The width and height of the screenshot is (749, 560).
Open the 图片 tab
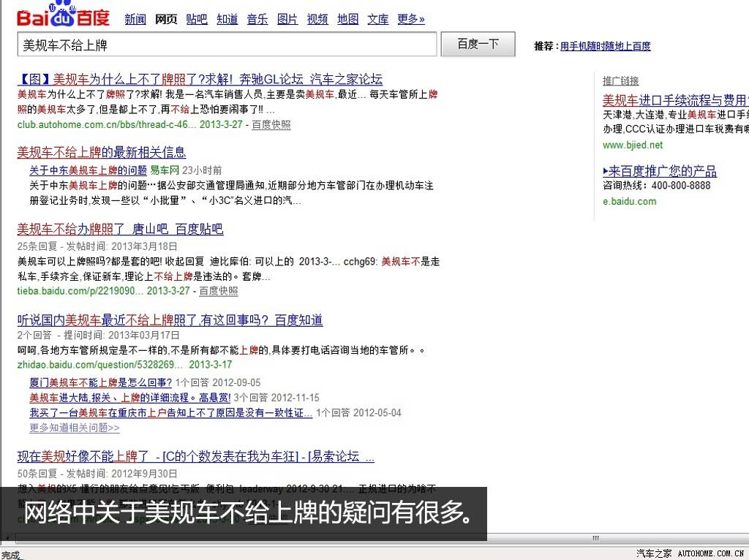tap(287, 19)
